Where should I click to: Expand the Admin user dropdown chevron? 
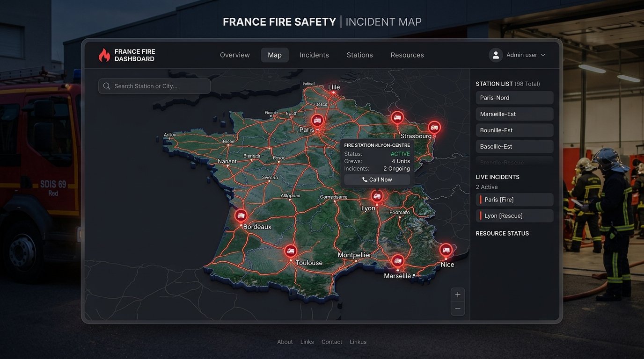pos(543,55)
